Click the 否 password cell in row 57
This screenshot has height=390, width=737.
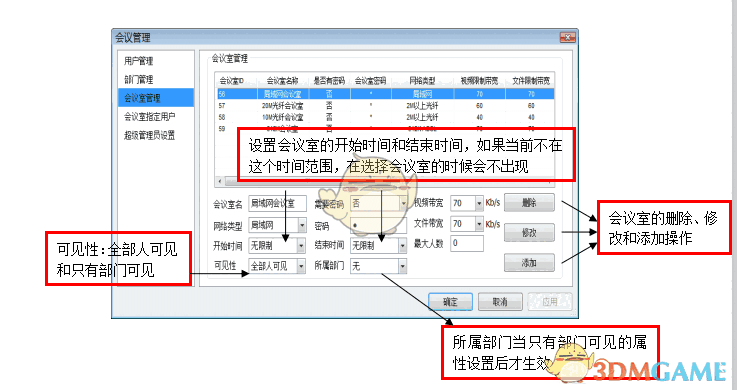(329, 106)
